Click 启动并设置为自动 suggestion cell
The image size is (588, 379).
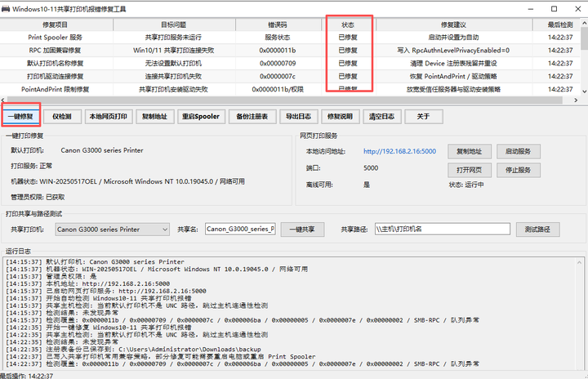453,37
